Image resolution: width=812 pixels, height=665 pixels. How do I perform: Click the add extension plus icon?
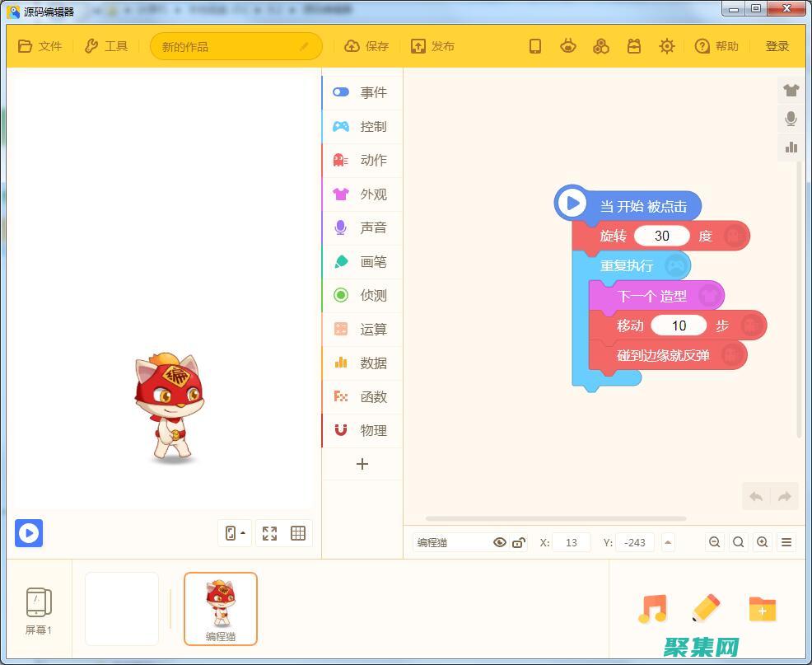pos(362,464)
